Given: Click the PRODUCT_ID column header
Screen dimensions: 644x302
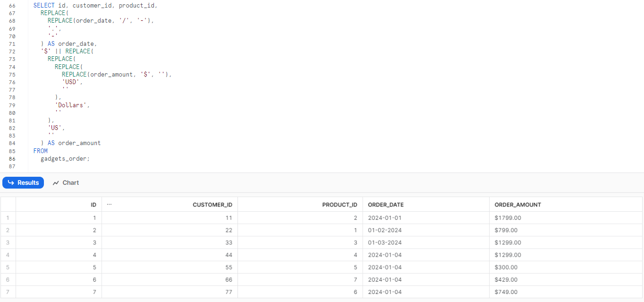Looking at the screenshot, I should pos(340,204).
